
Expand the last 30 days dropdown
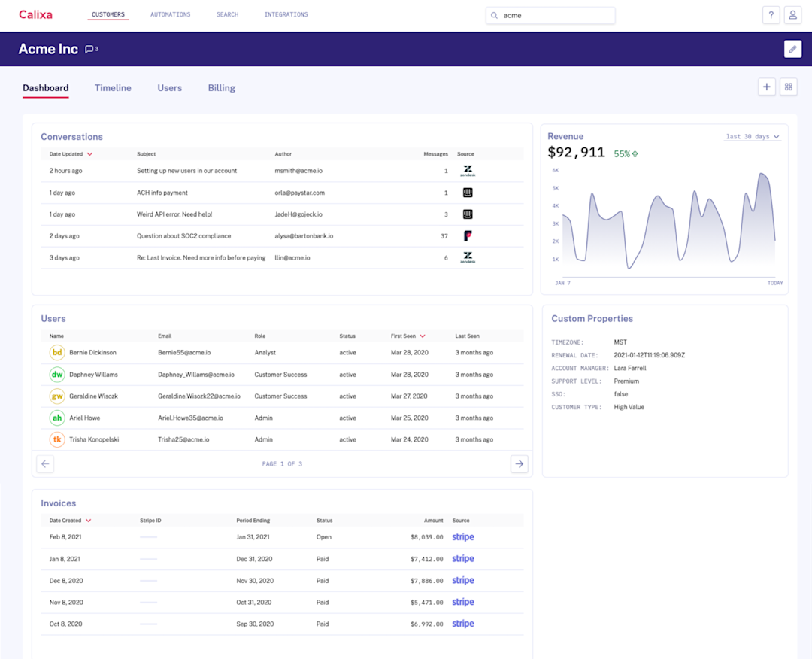click(752, 137)
